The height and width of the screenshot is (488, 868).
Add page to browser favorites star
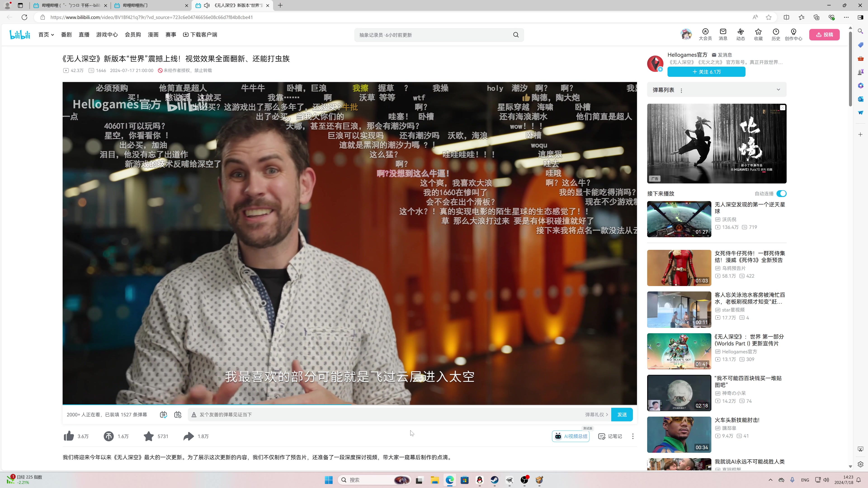pyautogui.click(x=769, y=17)
